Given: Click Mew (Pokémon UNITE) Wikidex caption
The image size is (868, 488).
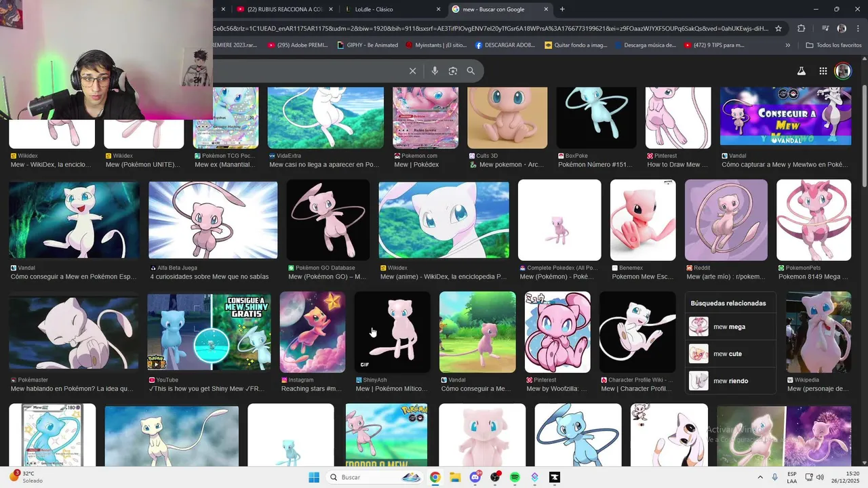Looking at the screenshot, I should tap(143, 165).
